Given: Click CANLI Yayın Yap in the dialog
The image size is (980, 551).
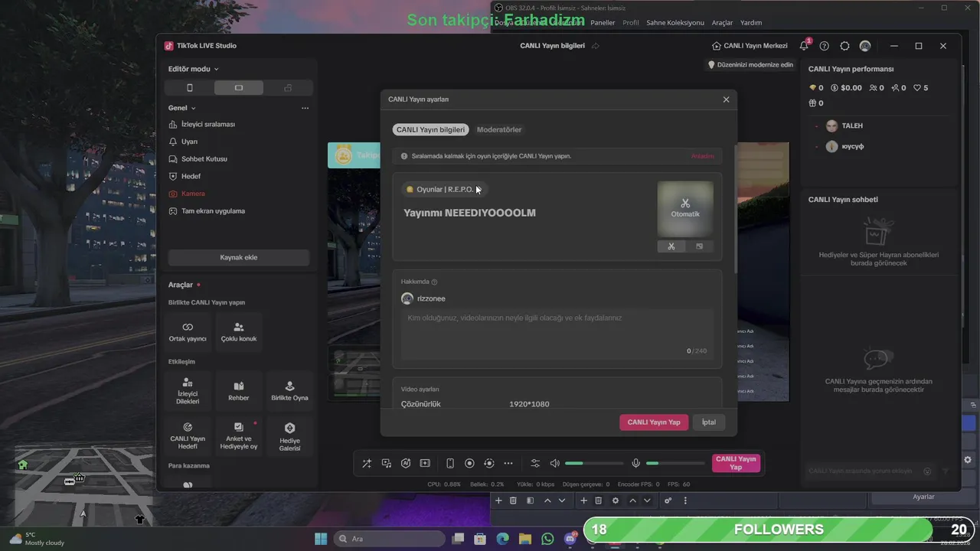Looking at the screenshot, I should point(654,422).
